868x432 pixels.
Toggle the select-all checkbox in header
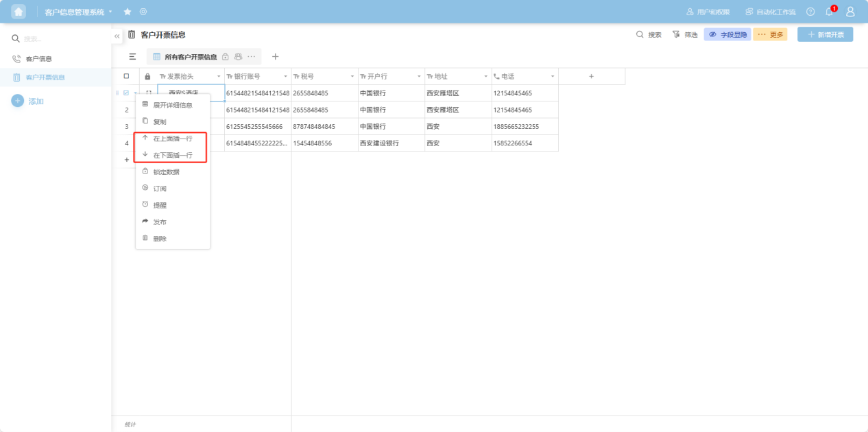coord(126,76)
